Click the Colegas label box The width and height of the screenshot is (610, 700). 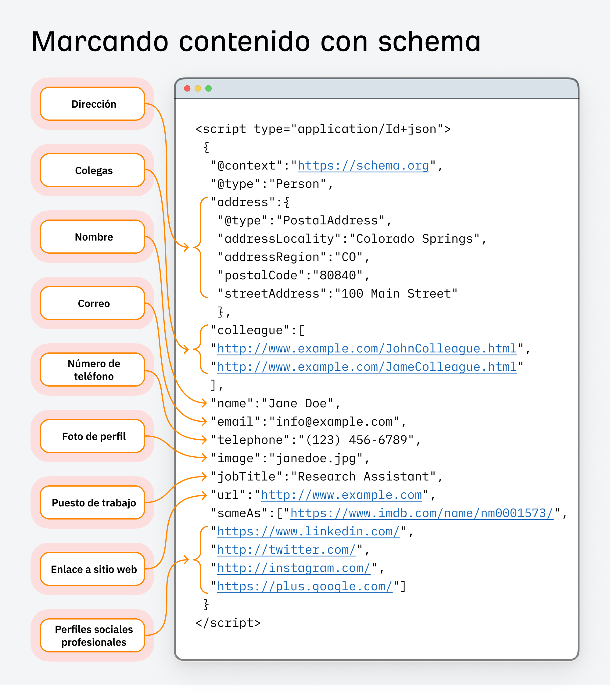[x=93, y=170]
